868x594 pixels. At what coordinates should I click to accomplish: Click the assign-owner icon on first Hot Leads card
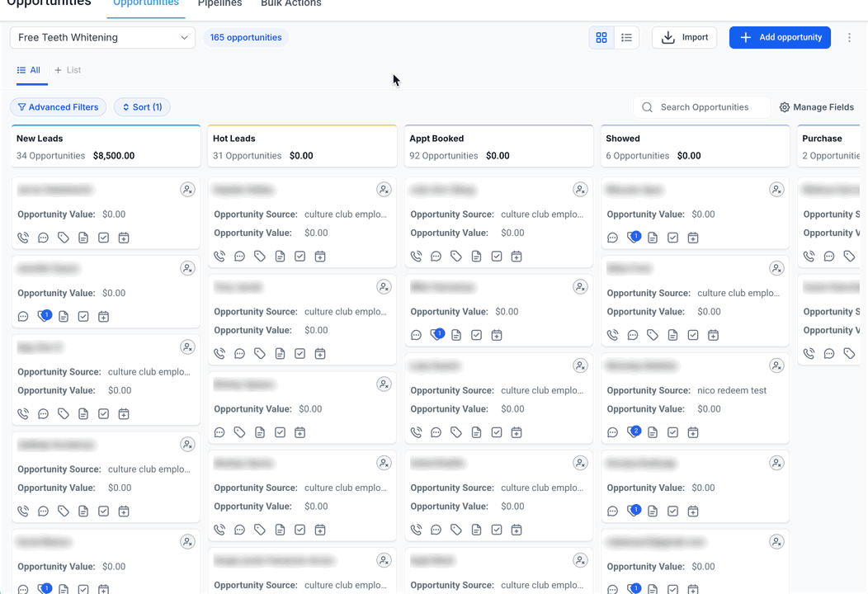click(384, 190)
